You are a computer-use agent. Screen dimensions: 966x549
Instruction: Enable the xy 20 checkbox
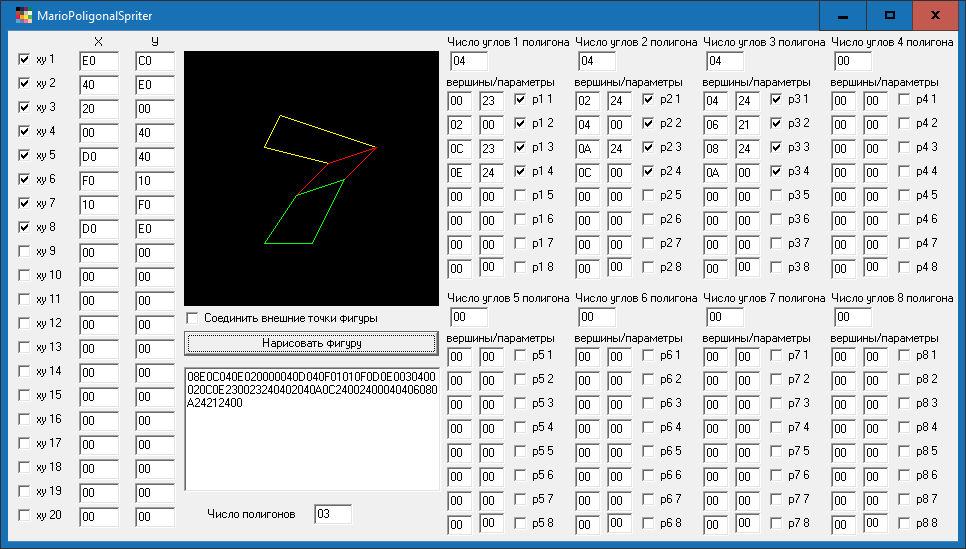pyautogui.click(x=24, y=515)
